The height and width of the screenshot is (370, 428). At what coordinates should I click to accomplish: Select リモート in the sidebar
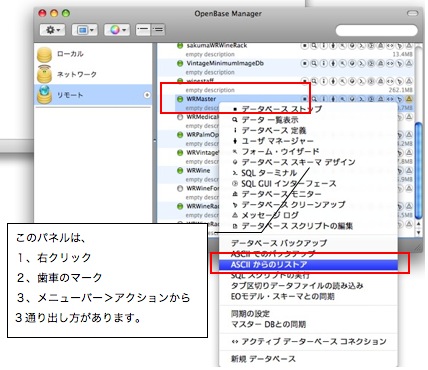coord(93,95)
